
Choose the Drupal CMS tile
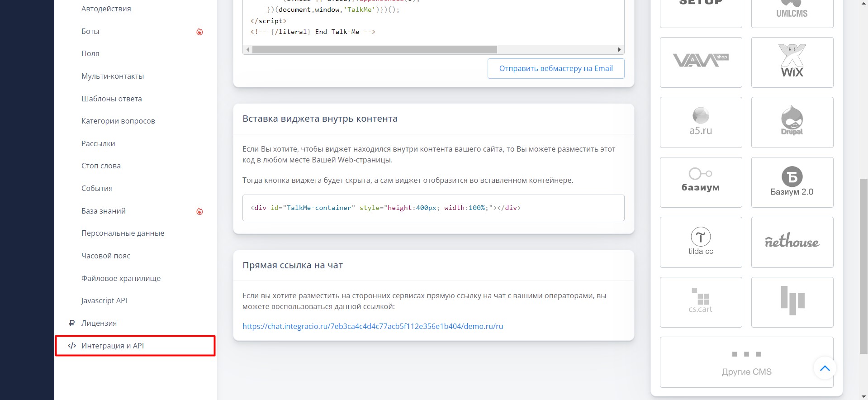tap(792, 122)
